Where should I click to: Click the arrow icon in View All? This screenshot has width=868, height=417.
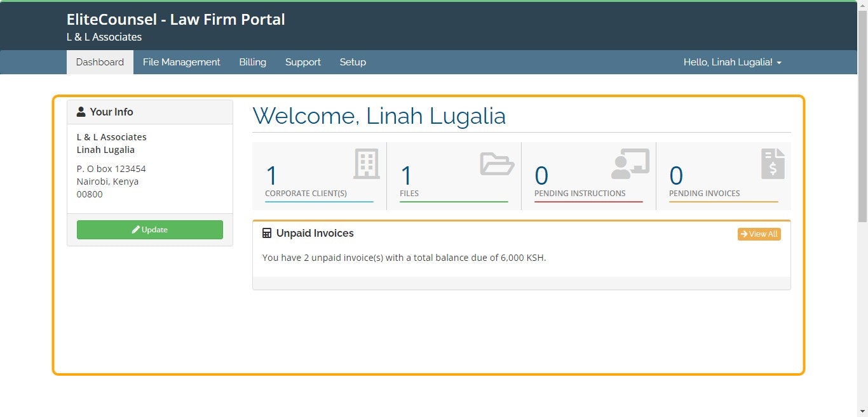744,234
